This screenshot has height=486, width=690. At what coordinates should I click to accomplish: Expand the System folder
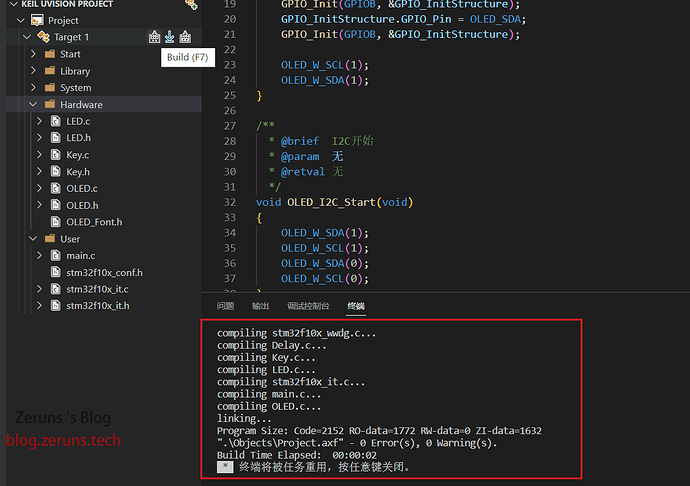(x=34, y=88)
